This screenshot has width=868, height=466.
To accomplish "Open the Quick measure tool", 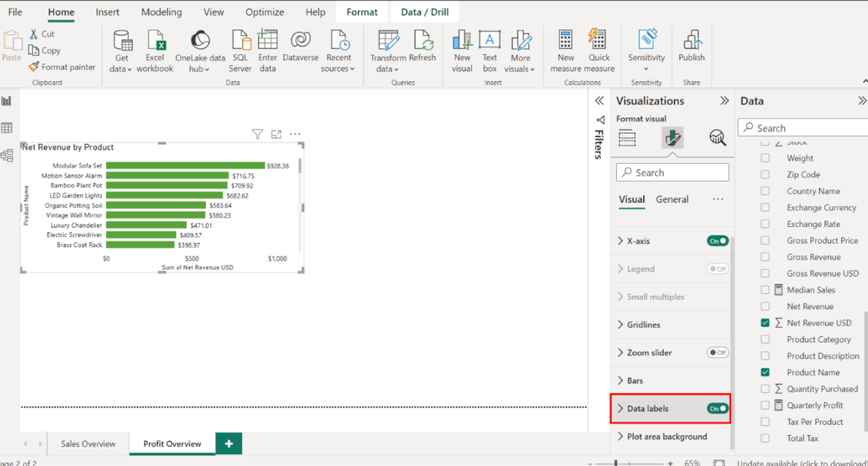I will pyautogui.click(x=599, y=51).
